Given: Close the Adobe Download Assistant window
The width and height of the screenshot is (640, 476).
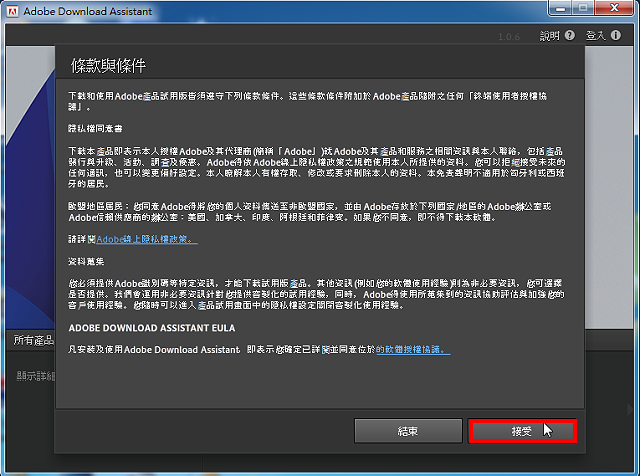Looking at the screenshot, I should (614, 8).
